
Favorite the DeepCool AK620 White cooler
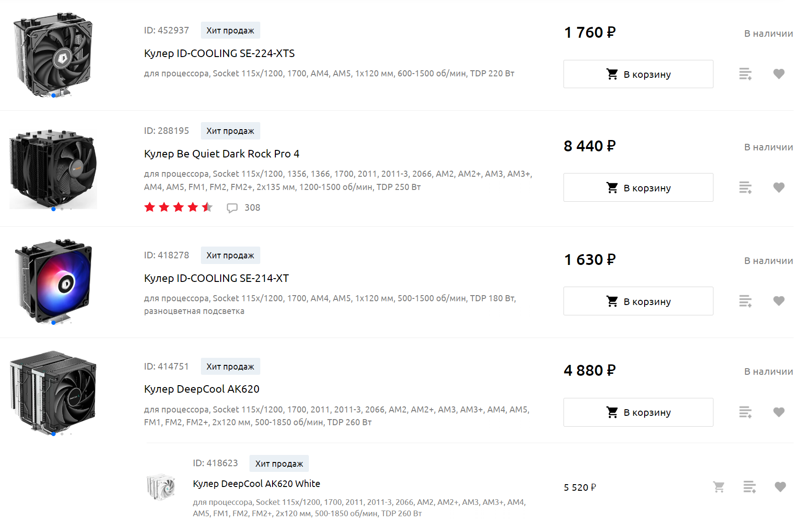tap(780, 487)
